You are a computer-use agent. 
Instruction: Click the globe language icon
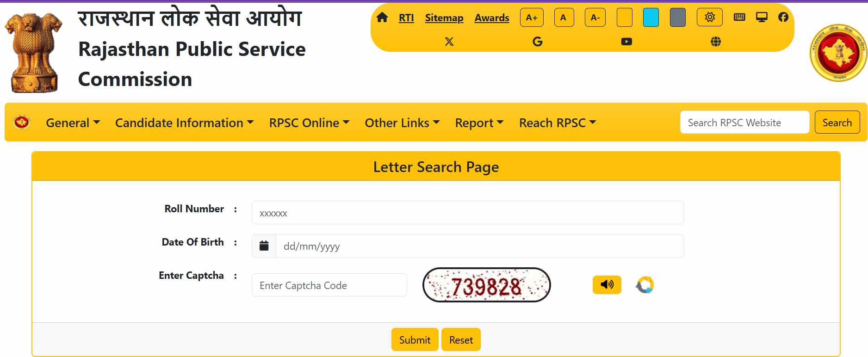tap(715, 42)
